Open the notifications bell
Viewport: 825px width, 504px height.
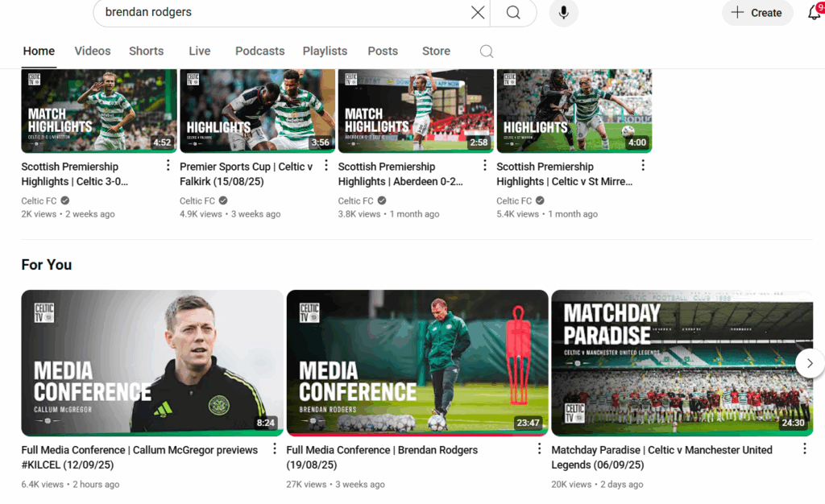click(x=815, y=12)
